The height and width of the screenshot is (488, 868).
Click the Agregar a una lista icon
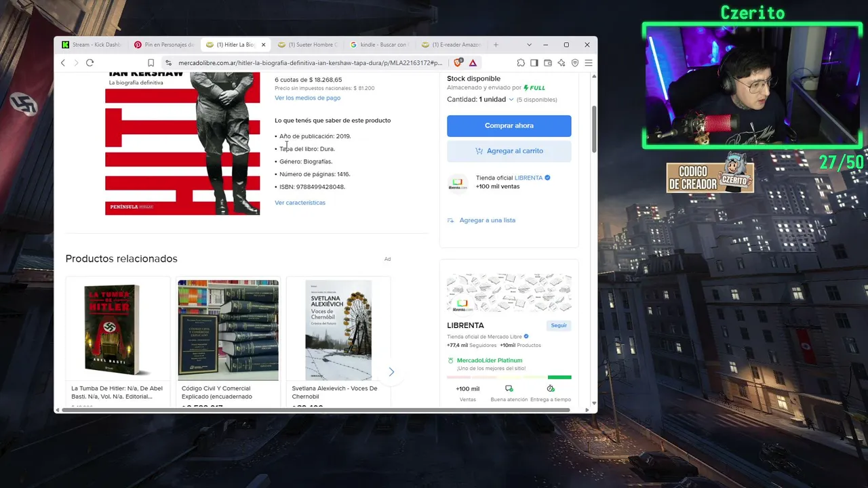pos(451,220)
